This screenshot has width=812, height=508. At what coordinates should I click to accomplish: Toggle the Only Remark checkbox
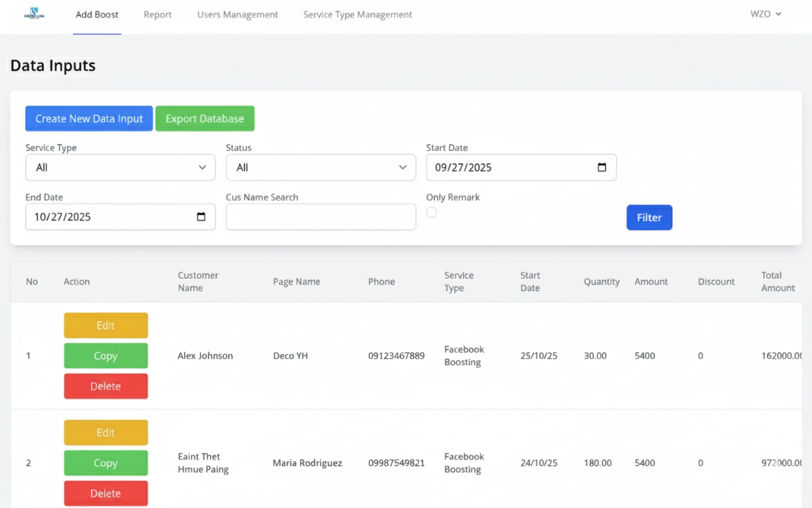pos(431,213)
